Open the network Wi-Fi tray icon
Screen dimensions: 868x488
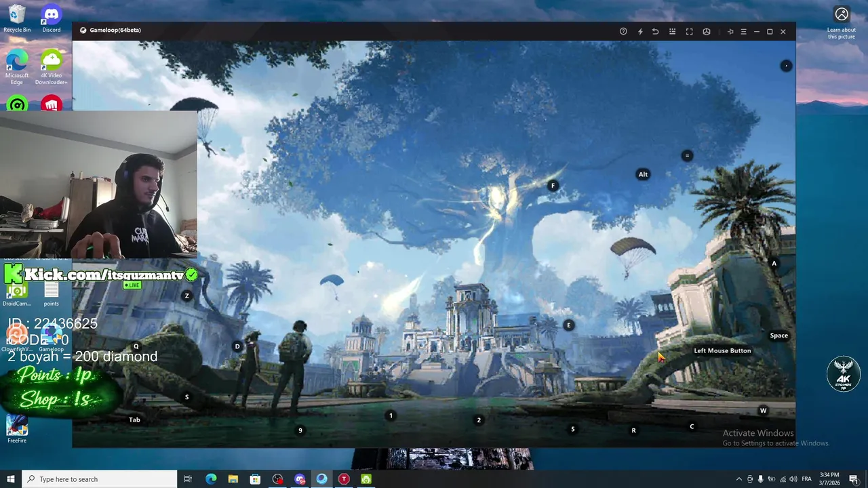783,479
